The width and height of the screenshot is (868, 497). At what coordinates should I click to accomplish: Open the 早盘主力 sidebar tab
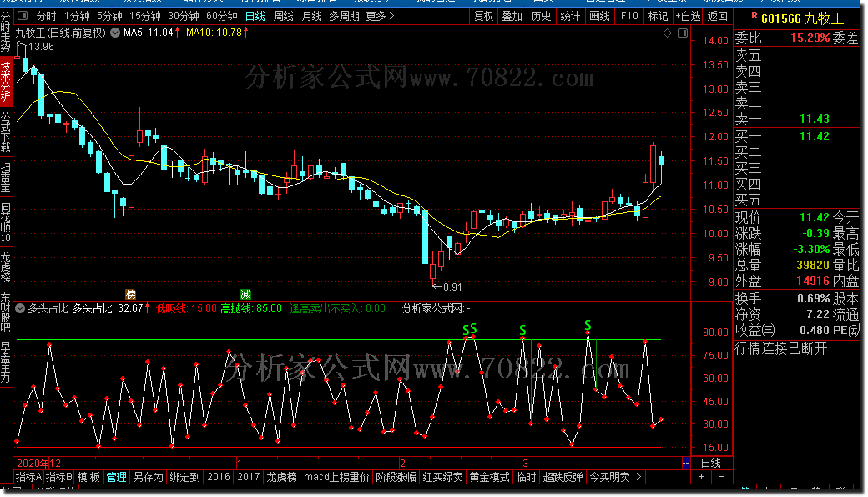coord(6,363)
